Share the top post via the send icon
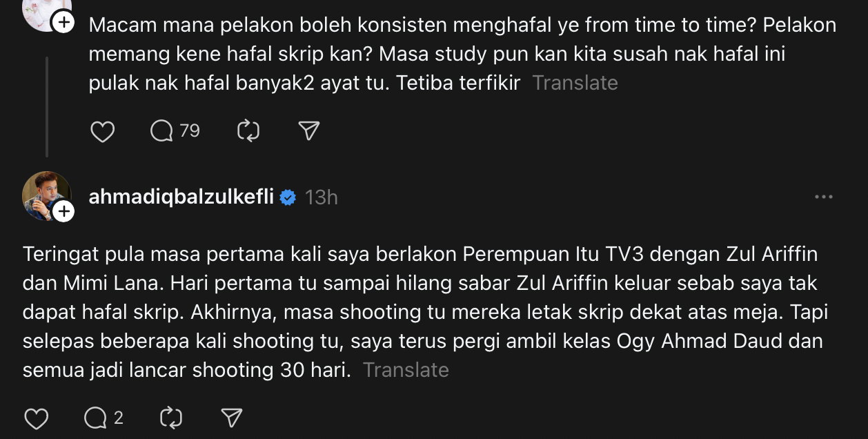This screenshot has height=439, width=868. tap(308, 131)
